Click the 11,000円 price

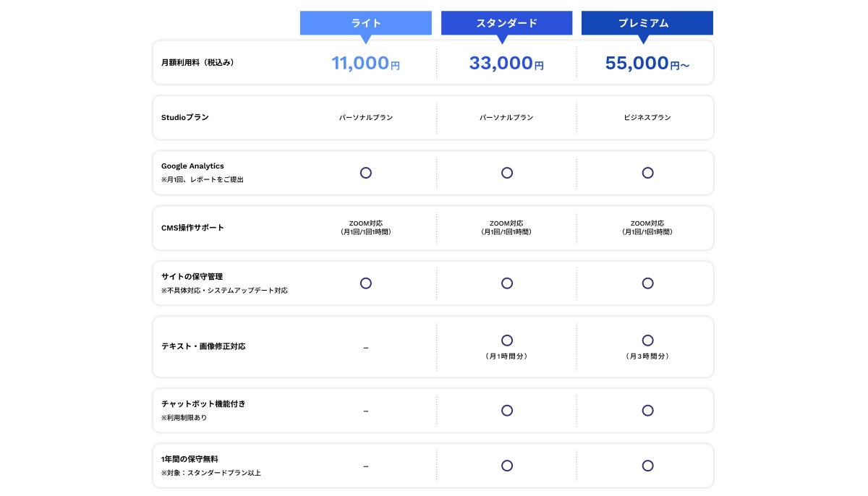[x=365, y=64]
